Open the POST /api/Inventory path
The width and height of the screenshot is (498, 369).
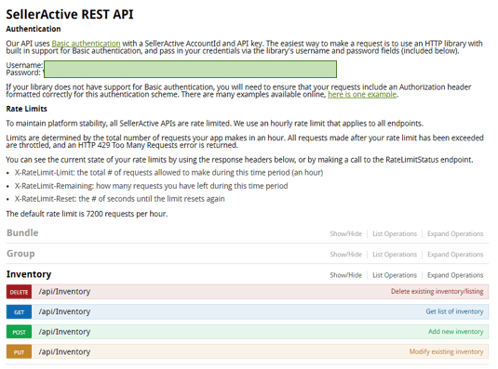point(64,332)
